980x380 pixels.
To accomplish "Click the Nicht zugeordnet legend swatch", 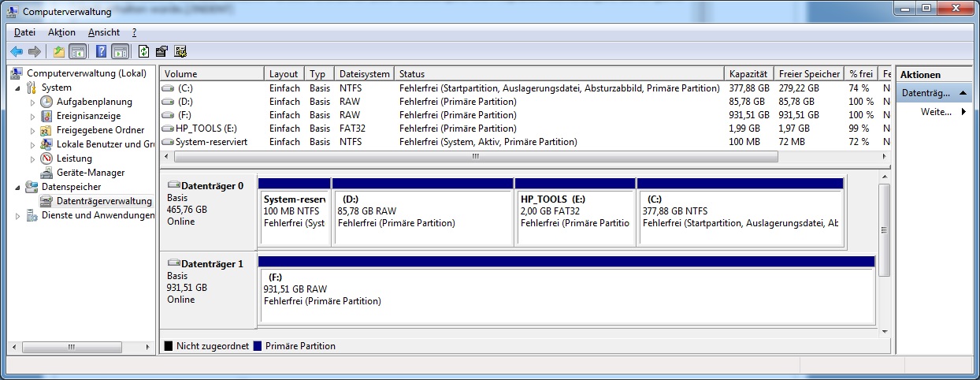I will coord(169,346).
